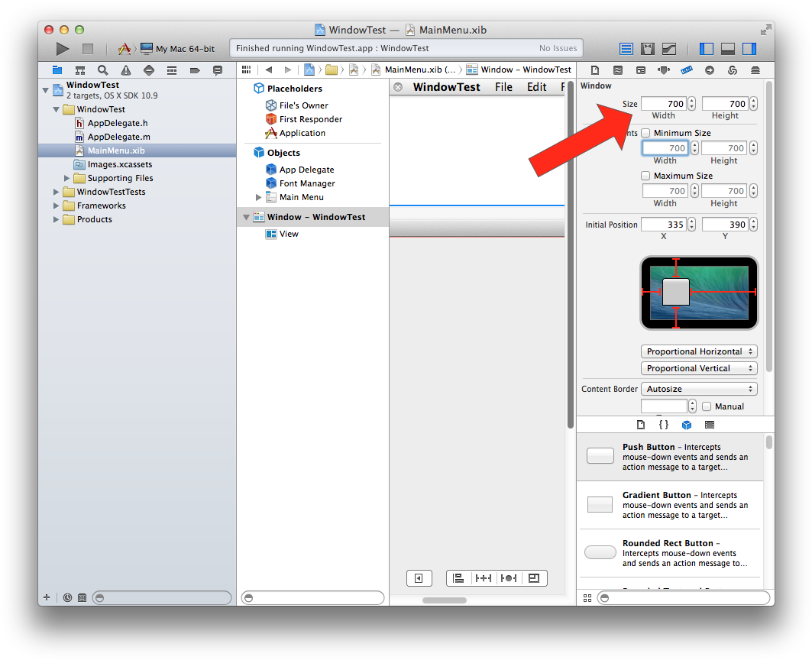Image resolution: width=812 pixels, height=660 pixels.
Task: Open the Search navigator
Action: (x=102, y=70)
